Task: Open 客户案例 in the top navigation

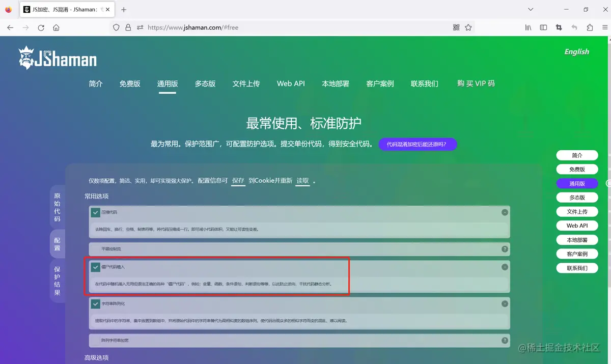Action: 380,83
